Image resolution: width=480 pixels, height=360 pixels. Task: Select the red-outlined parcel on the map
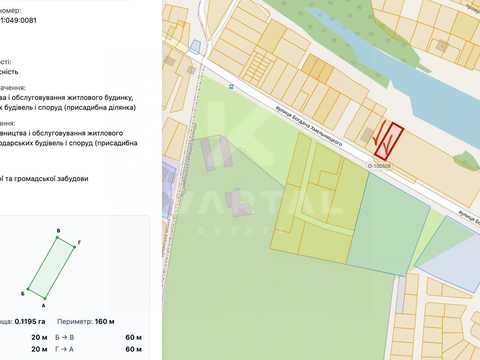389,141
